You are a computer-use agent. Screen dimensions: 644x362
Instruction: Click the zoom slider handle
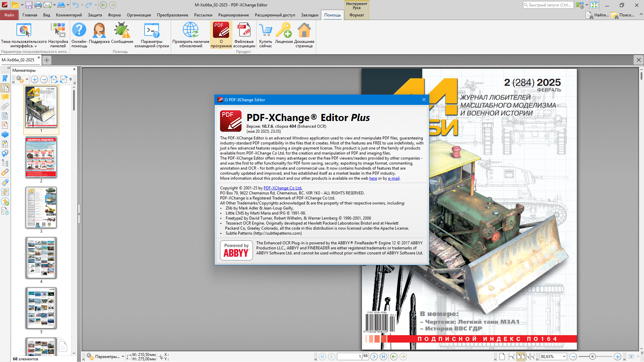pos(592,357)
